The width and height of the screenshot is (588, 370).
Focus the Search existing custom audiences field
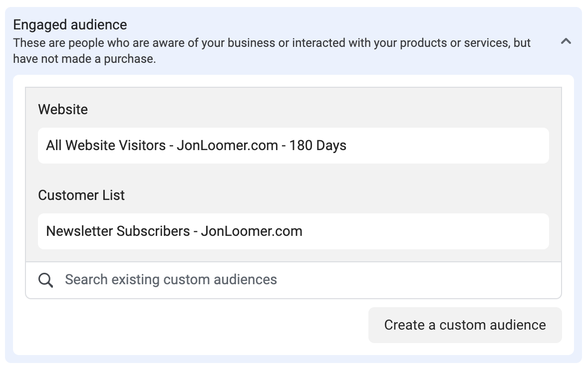pyautogui.click(x=293, y=280)
